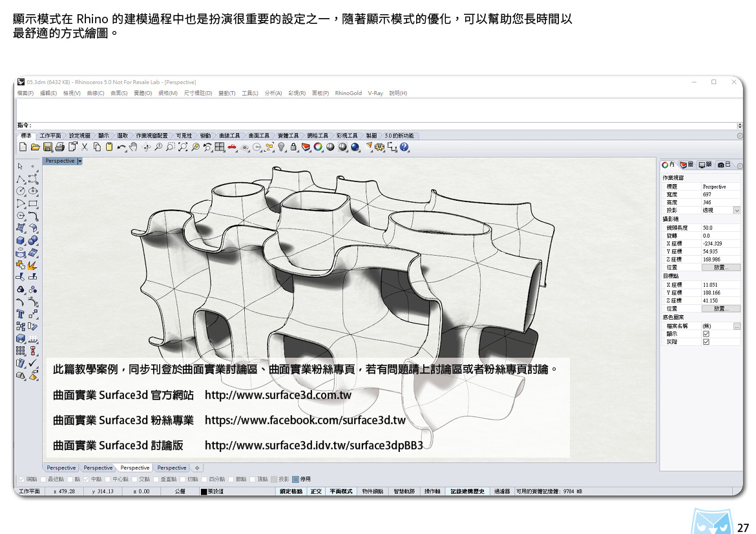Select the Polyline tool in sidebar
This screenshot has width=756, height=534.
pos(20,179)
